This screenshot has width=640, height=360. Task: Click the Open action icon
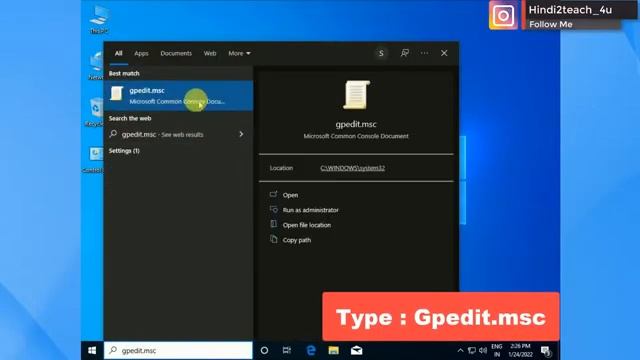pos(273,194)
